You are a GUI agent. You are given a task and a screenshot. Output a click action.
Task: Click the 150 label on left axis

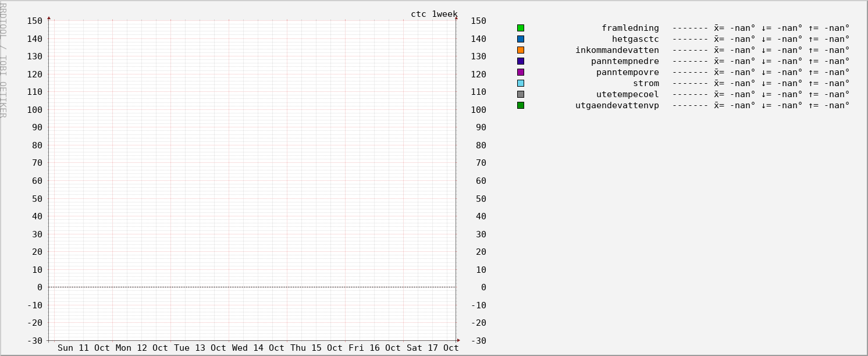34,21
